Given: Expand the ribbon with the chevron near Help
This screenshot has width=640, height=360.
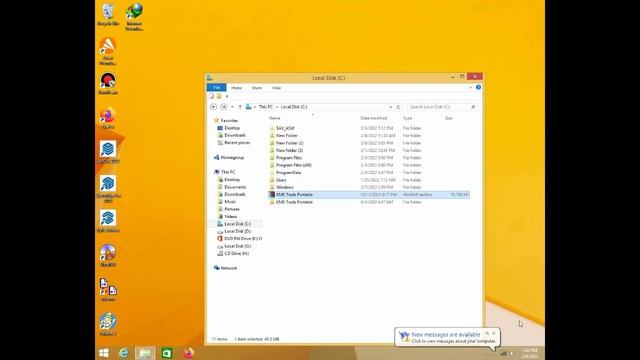Looking at the screenshot, I should 470,87.
